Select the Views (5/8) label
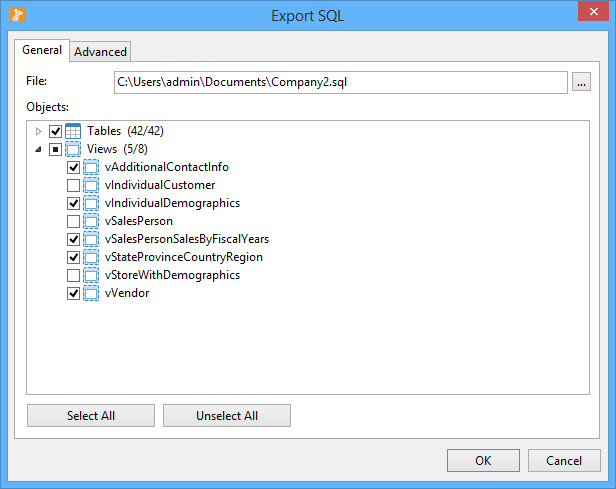 click(x=117, y=149)
